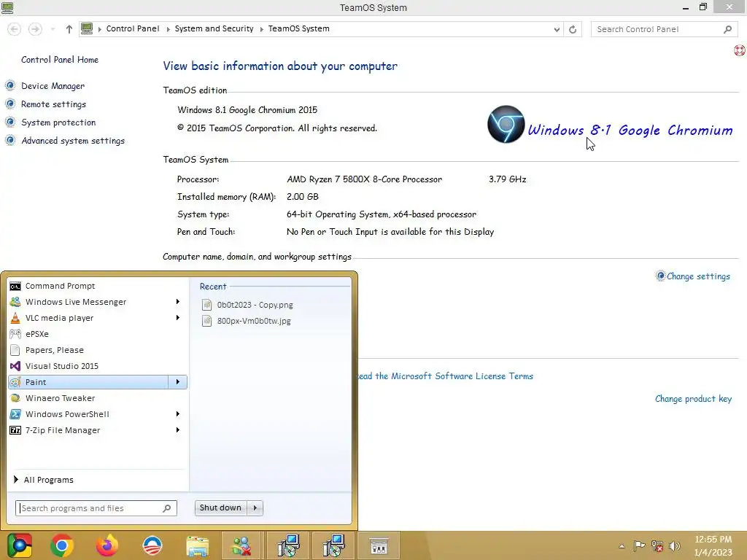Click the Start button on the taskbar
The image size is (747, 560).
20,545
